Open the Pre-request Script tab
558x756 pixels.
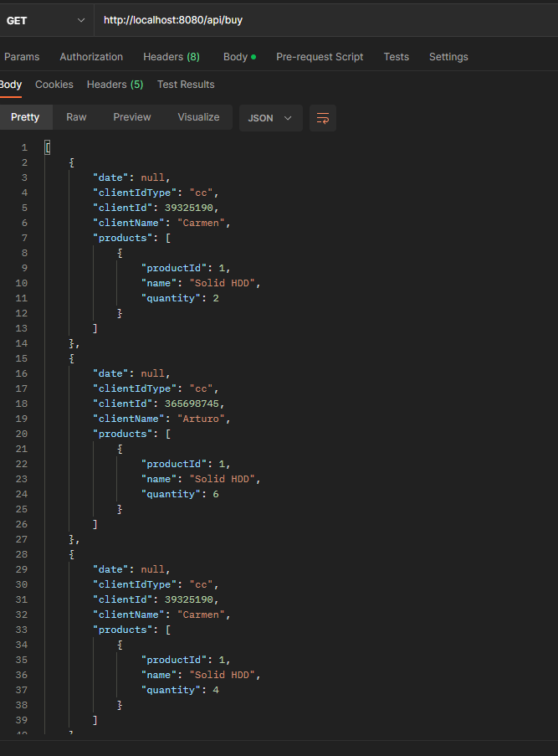click(320, 57)
